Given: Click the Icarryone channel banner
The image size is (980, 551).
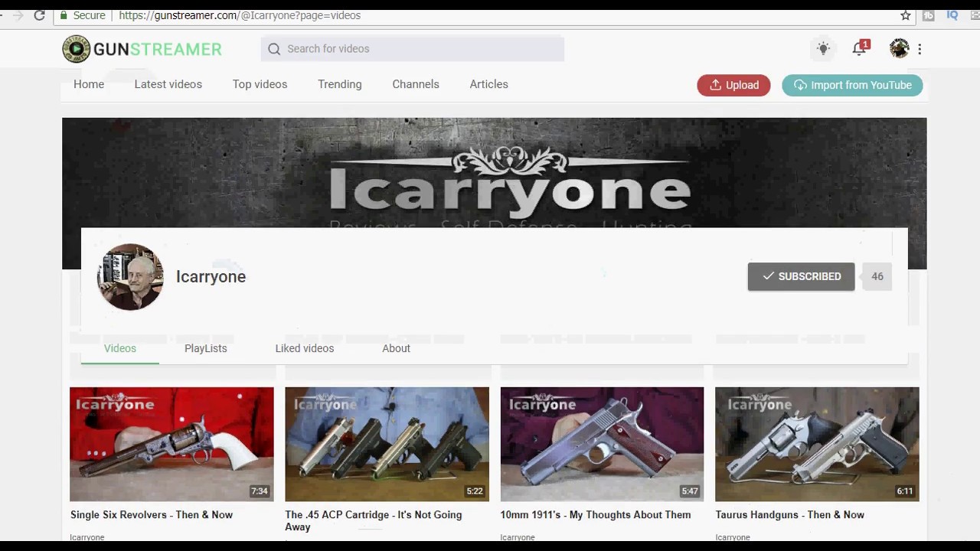Looking at the screenshot, I should pos(495,173).
